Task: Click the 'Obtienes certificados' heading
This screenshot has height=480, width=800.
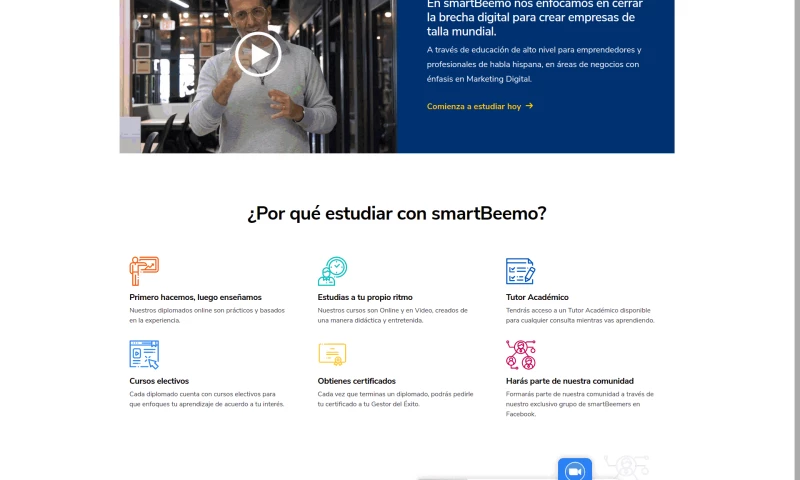Action: 356,381
